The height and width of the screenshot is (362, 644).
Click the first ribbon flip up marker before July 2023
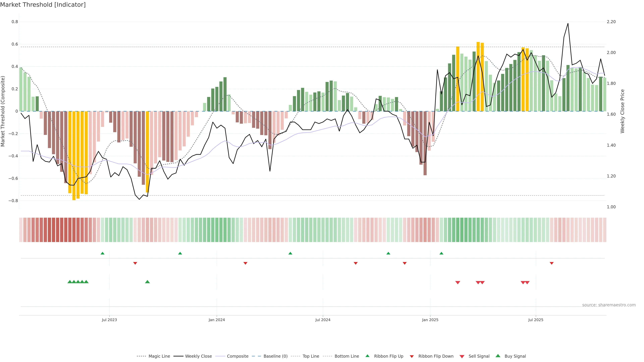coord(102,253)
